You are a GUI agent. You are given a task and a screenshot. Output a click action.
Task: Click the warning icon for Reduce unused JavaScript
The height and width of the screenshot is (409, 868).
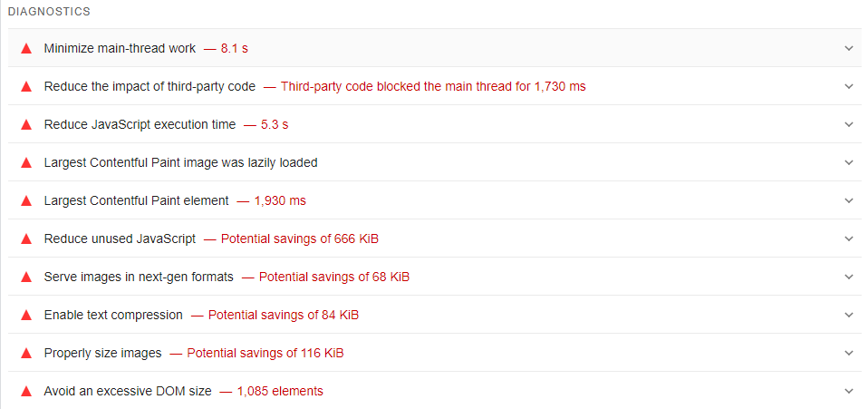26,239
